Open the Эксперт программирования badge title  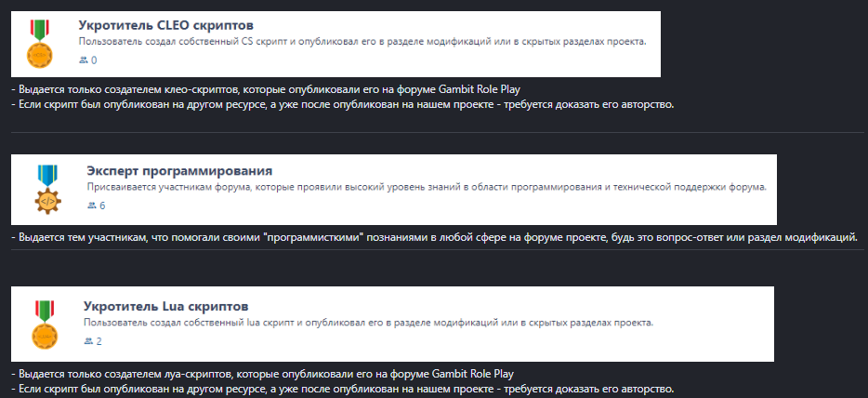point(179,170)
